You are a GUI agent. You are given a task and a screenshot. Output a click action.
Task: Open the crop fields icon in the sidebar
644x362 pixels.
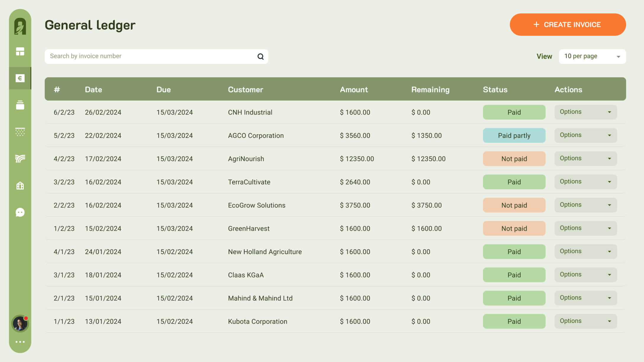(x=20, y=159)
